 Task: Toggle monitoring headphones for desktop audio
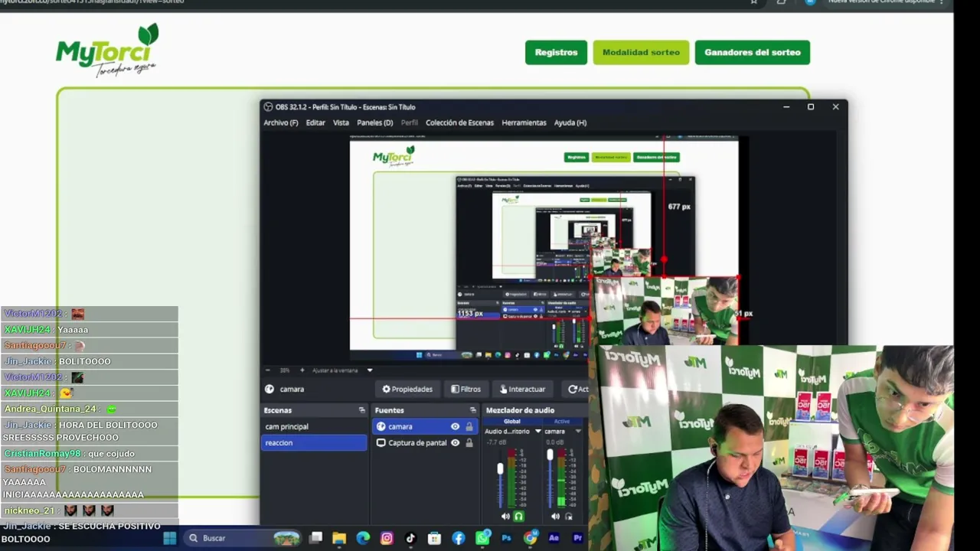point(518,517)
